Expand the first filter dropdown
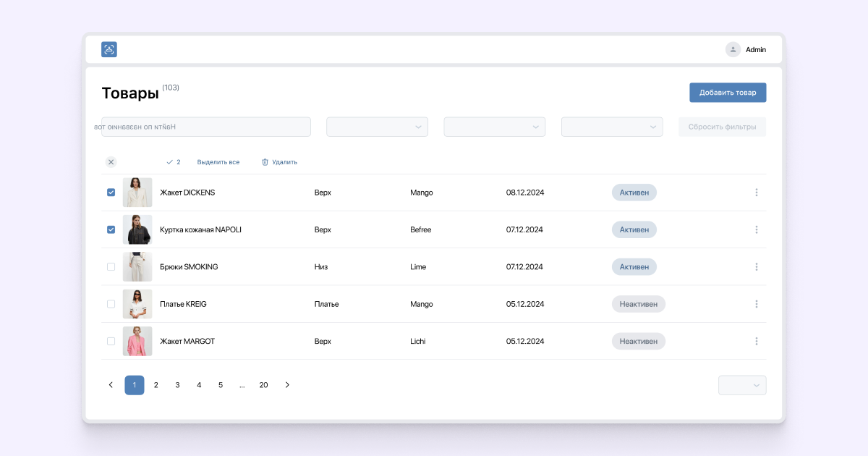868x456 pixels. (x=377, y=127)
